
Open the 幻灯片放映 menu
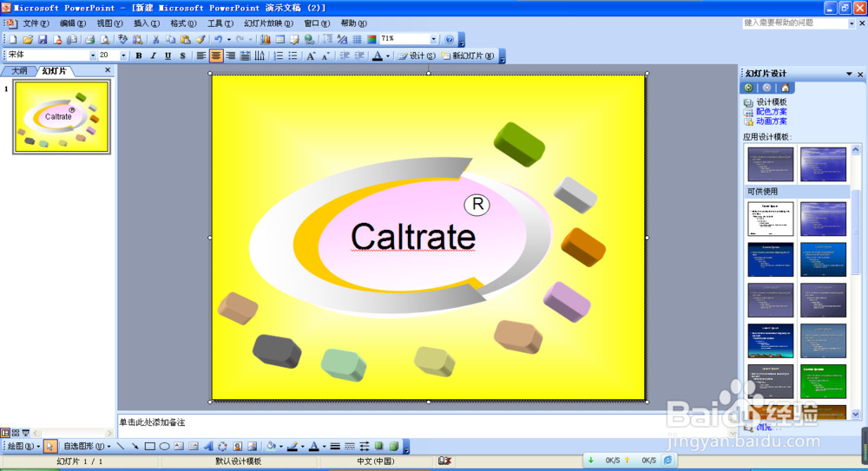click(x=268, y=23)
